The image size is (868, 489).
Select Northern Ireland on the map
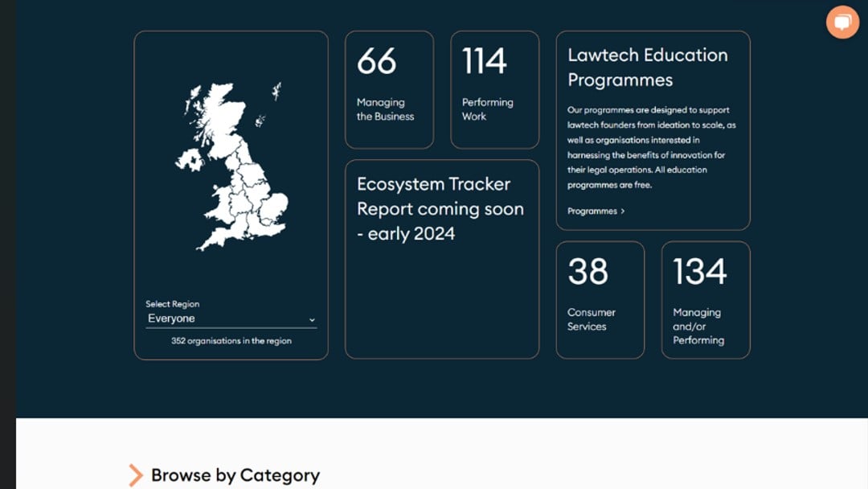point(190,158)
